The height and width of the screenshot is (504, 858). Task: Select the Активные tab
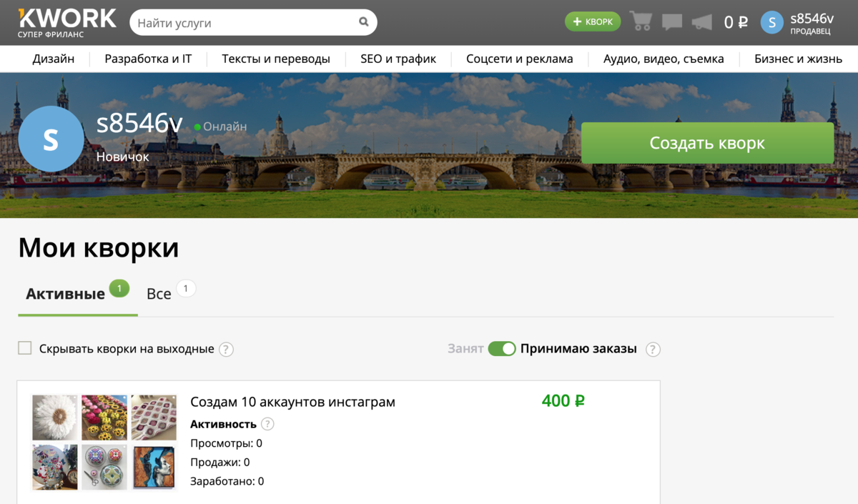64,293
